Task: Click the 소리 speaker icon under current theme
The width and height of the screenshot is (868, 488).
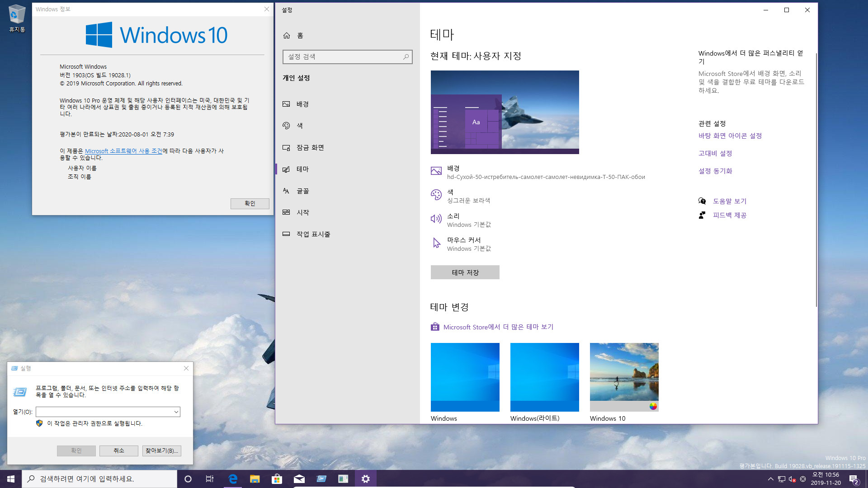Action: click(x=436, y=219)
